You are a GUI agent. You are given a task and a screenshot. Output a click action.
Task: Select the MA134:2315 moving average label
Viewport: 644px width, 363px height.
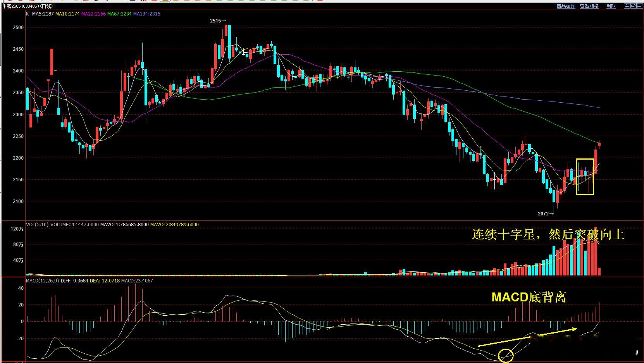click(147, 14)
